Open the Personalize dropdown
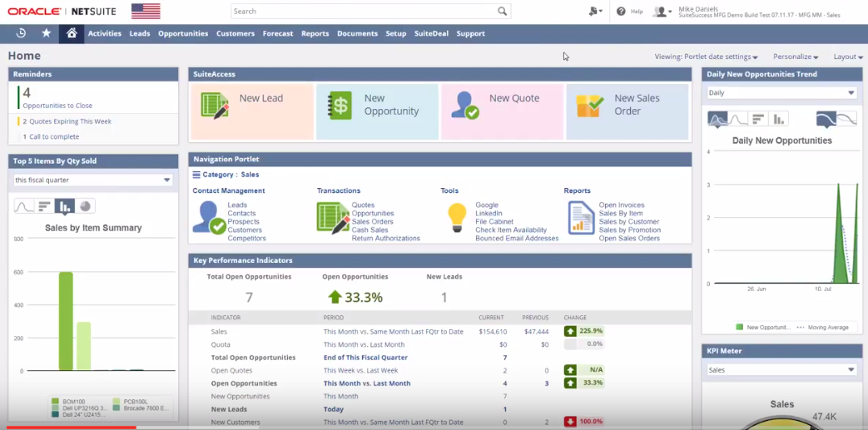868x430 pixels. pyautogui.click(x=796, y=57)
